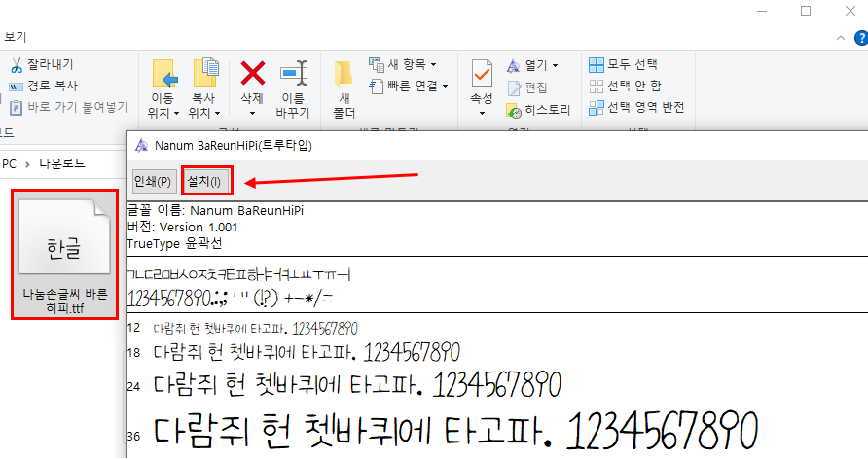
Task: Click Install (설치(I)) button in font viewer
Action: click(x=204, y=181)
